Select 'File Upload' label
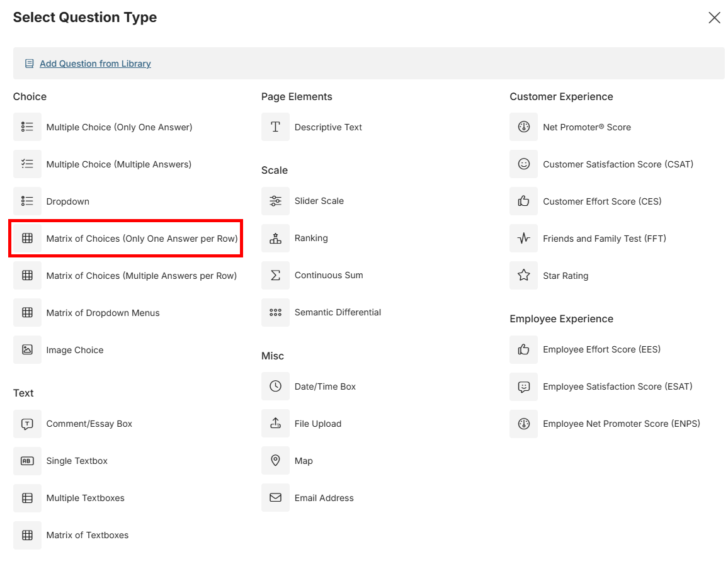The height and width of the screenshot is (564, 728). click(318, 424)
